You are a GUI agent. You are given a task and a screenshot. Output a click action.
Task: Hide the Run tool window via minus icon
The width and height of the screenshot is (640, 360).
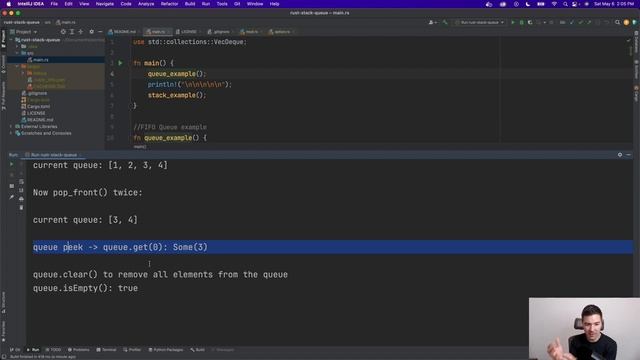629,155
